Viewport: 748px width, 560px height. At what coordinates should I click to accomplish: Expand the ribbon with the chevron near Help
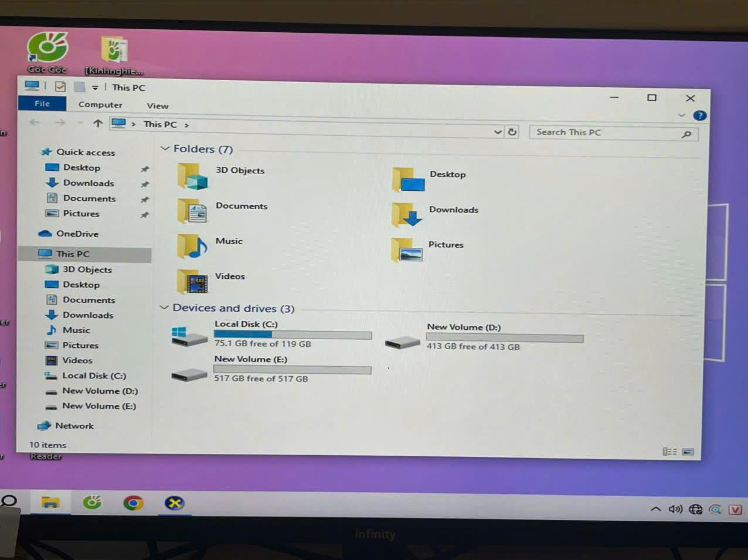681,115
